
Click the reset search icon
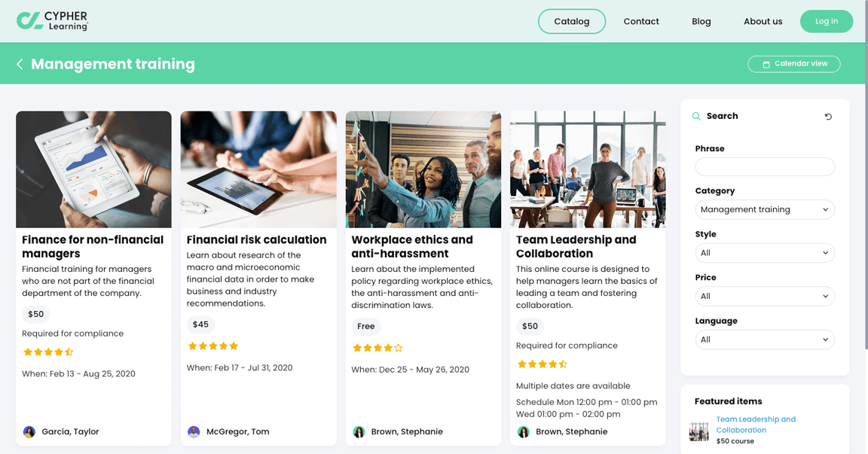828,117
